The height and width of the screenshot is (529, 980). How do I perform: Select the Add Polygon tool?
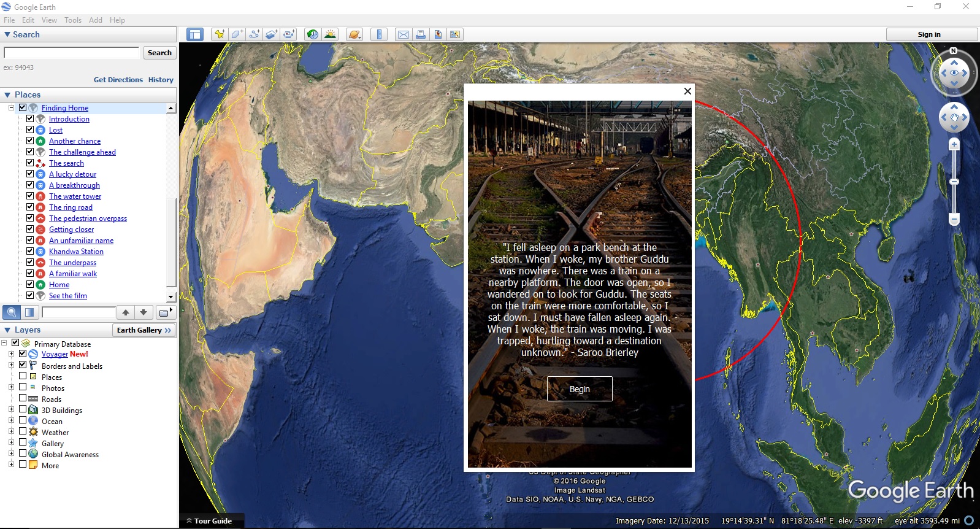[237, 34]
